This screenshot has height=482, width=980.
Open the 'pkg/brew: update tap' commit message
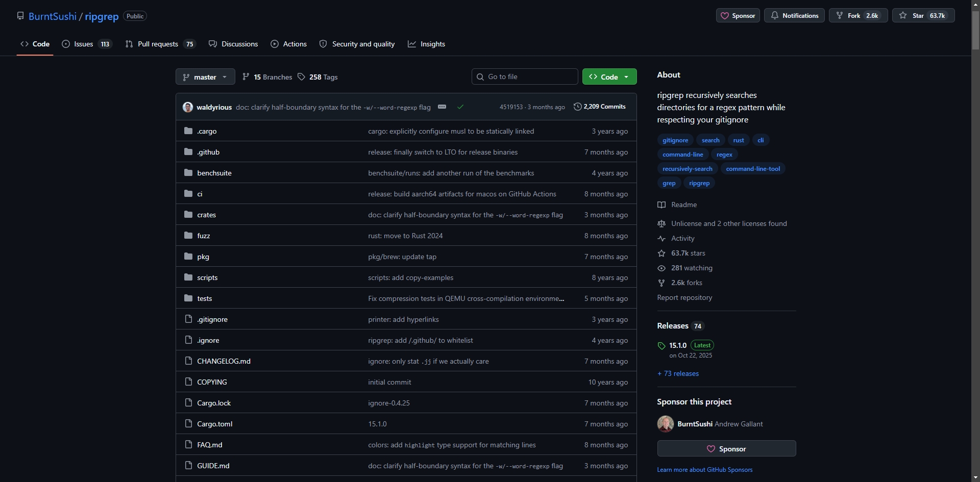click(402, 257)
